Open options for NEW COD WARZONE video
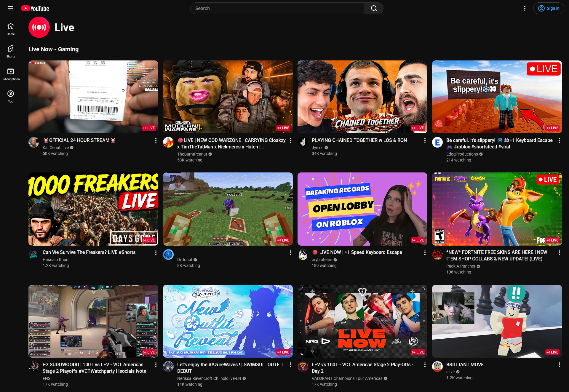569x392 pixels. (290, 140)
